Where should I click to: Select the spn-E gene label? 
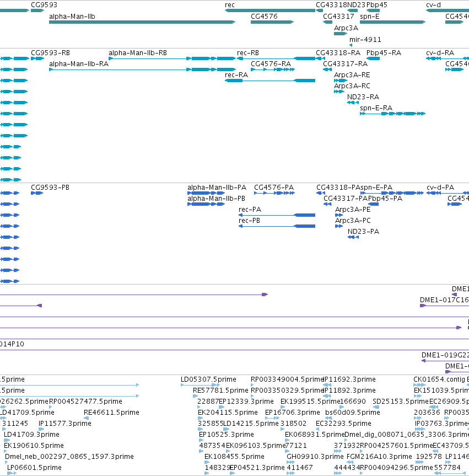[x=369, y=17]
